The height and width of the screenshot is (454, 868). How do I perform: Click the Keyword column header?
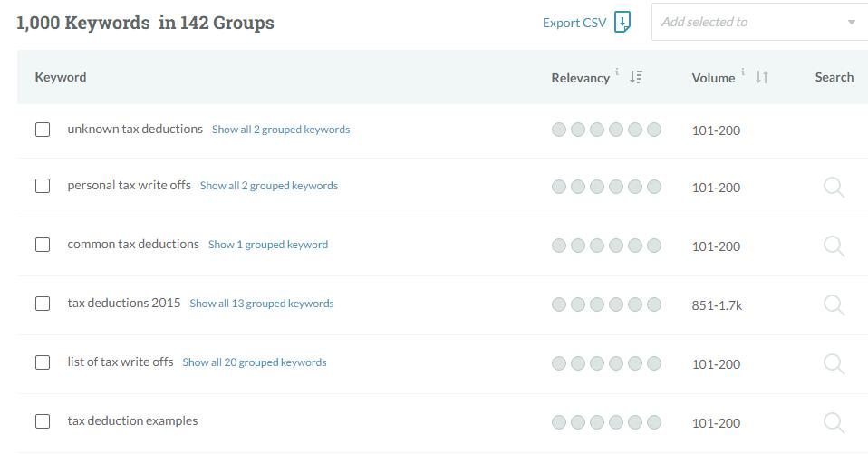click(61, 77)
